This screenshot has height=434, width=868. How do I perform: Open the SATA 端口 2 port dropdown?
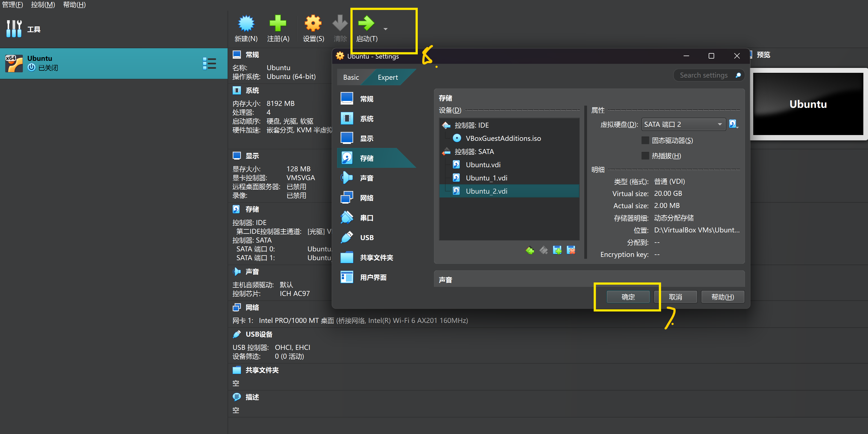tap(683, 125)
